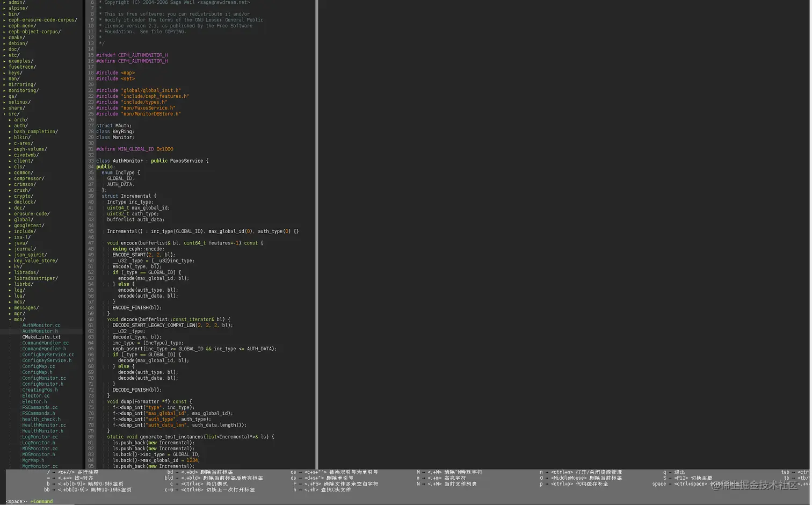The image size is (812, 505).
Task: Select the bash_completion/ directory label
Action: click(x=36, y=132)
